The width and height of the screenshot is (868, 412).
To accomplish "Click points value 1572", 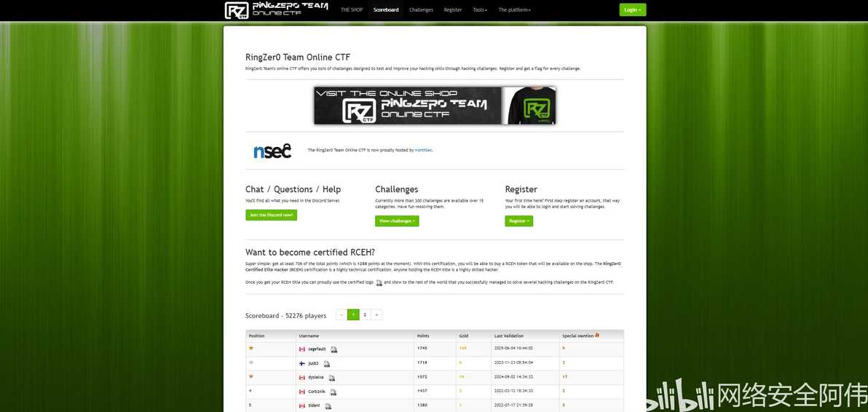I will pyautogui.click(x=422, y=376).
